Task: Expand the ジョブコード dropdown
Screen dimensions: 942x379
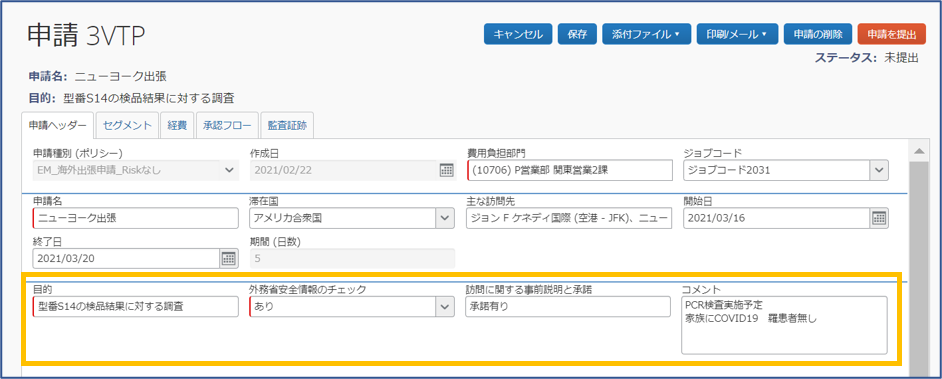Action: [x=880, y=170]
